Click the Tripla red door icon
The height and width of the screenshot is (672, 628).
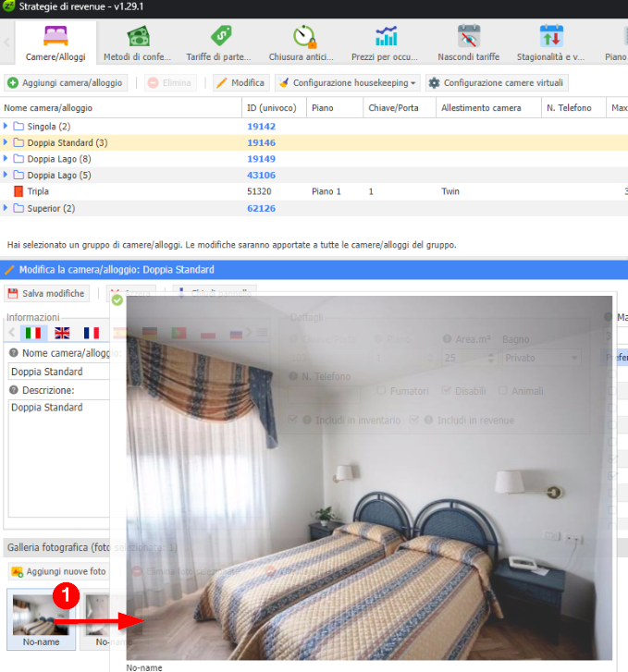click(x=18, y=191)
